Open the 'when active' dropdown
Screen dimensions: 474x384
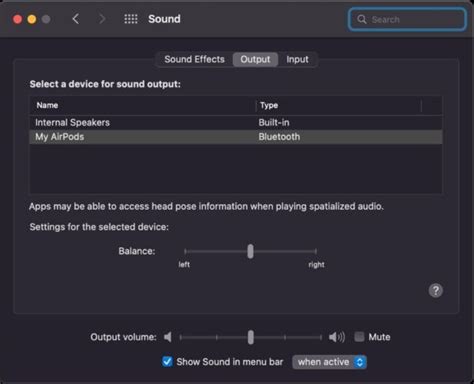(329, 362)
